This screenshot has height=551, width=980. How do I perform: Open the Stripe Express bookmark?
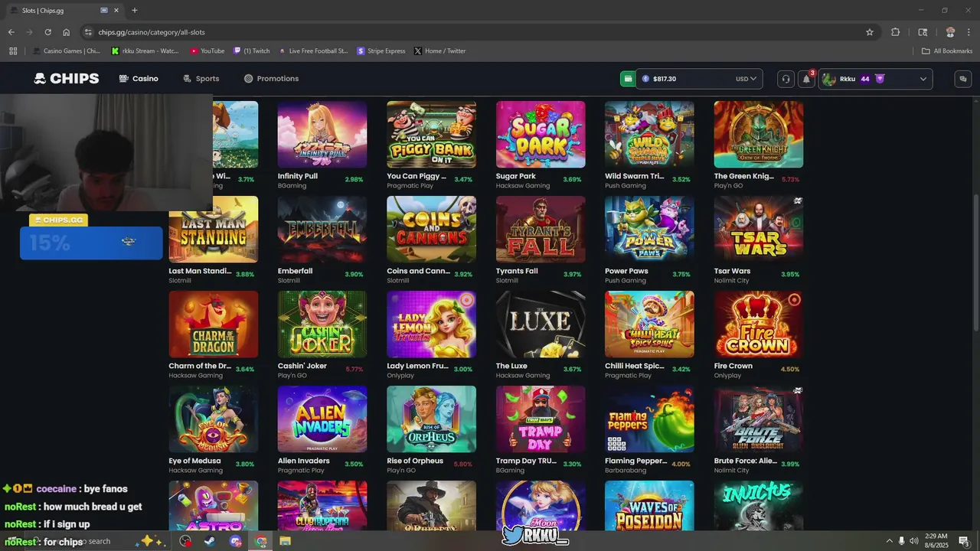[381, 51]
